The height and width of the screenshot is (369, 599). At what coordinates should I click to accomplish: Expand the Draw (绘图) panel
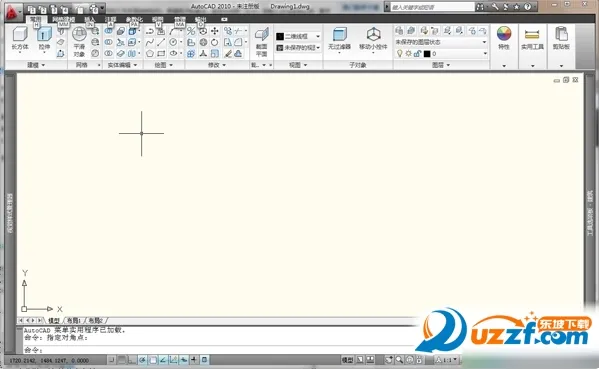(x=164, y=65)
